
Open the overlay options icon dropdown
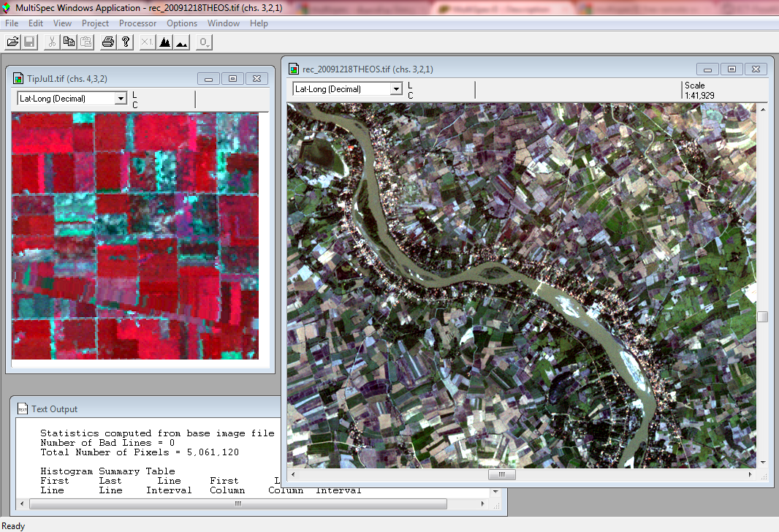(x=203, y=42)
